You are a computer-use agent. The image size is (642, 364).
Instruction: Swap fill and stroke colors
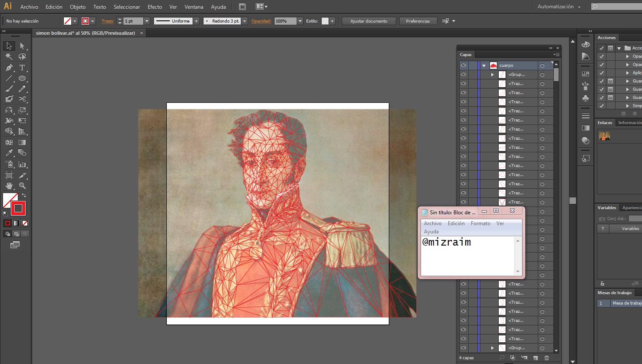(24, 196)
